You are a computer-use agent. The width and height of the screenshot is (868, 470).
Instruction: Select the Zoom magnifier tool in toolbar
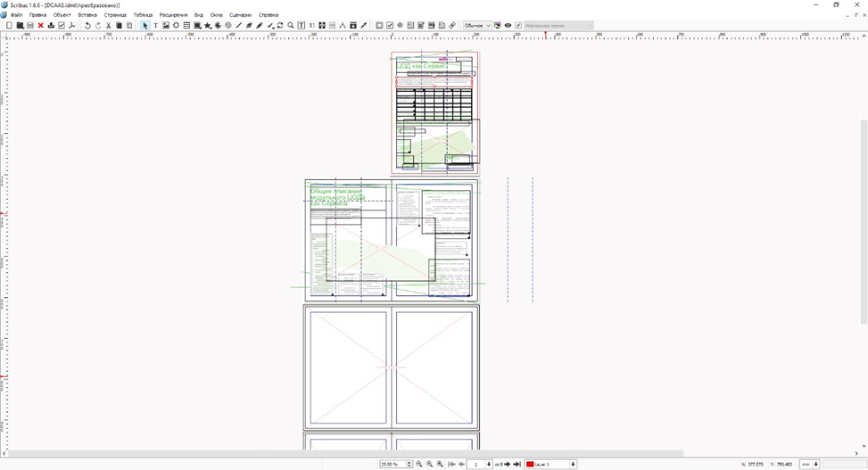tap(291, 26)
